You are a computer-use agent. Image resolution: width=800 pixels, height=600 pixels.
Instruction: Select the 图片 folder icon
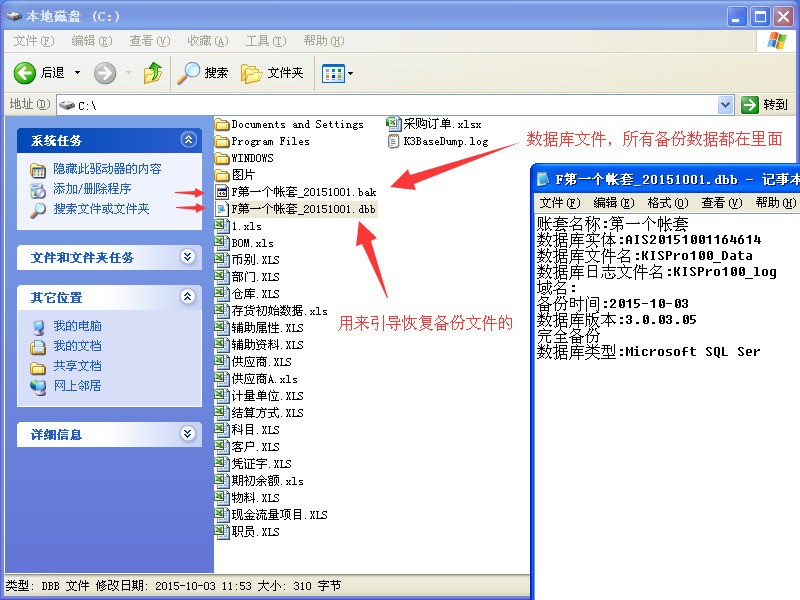pyautogui.click(x=222, y=175)
